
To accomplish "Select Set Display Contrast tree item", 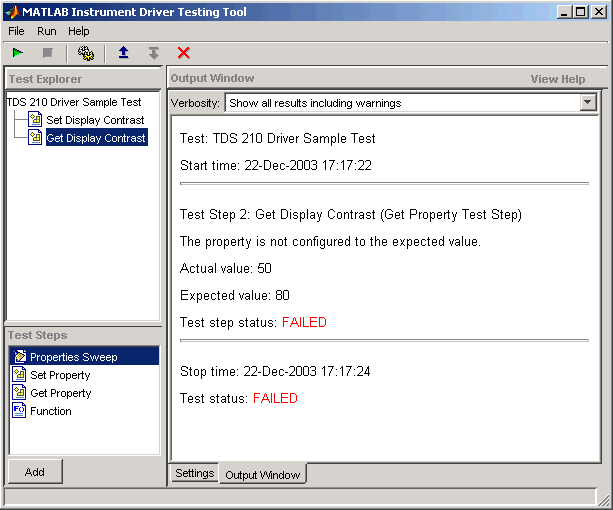I will 95,120.
